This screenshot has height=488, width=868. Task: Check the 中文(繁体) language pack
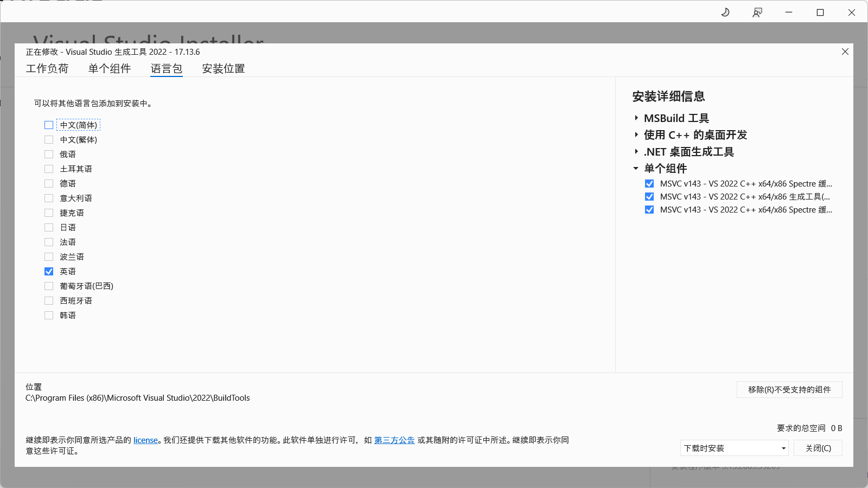click(49, 140)
